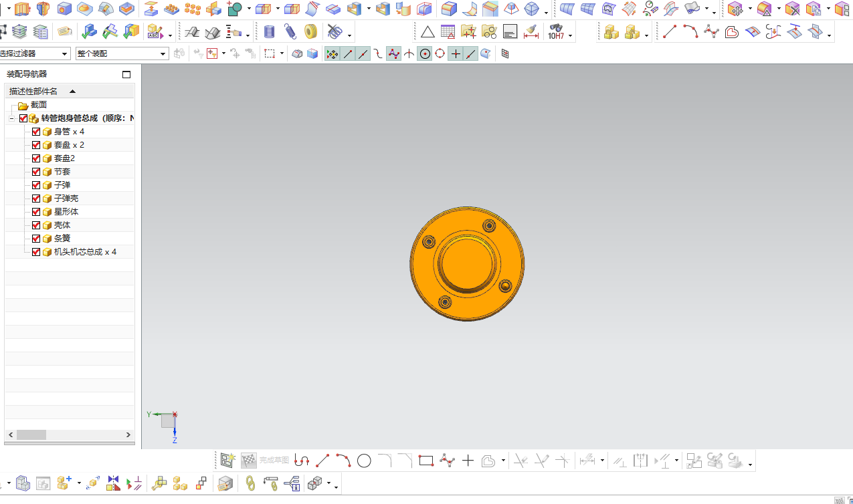Open dropdown arrow next to ABC annotation icon
Screen dimensions: 853x504
[170, 35]
